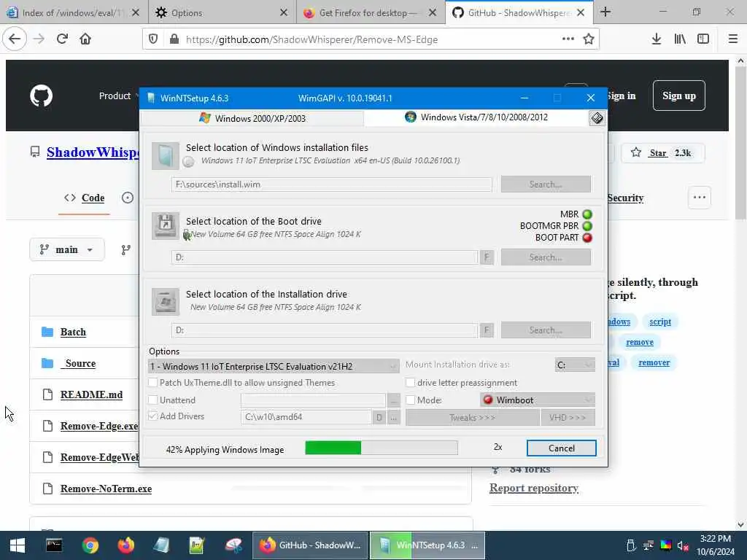Click the Installation drive icon
747x560 pixels.
click(x=166, y=301)
